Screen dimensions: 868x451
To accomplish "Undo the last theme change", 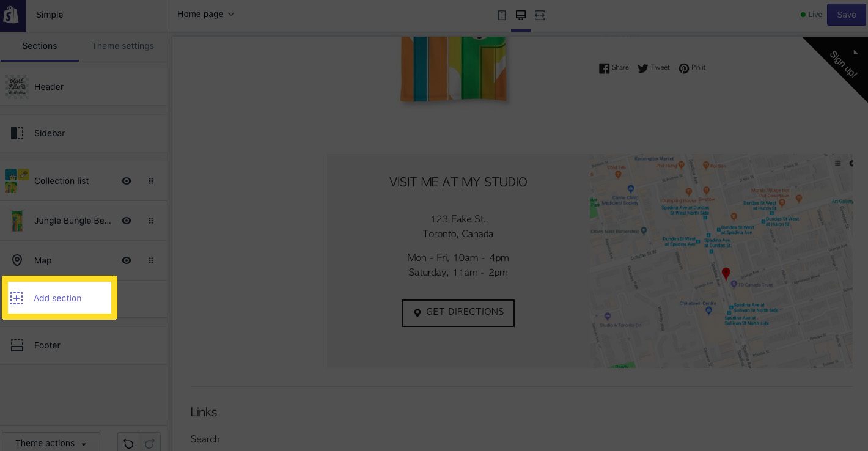I will (x=128, y=443).
